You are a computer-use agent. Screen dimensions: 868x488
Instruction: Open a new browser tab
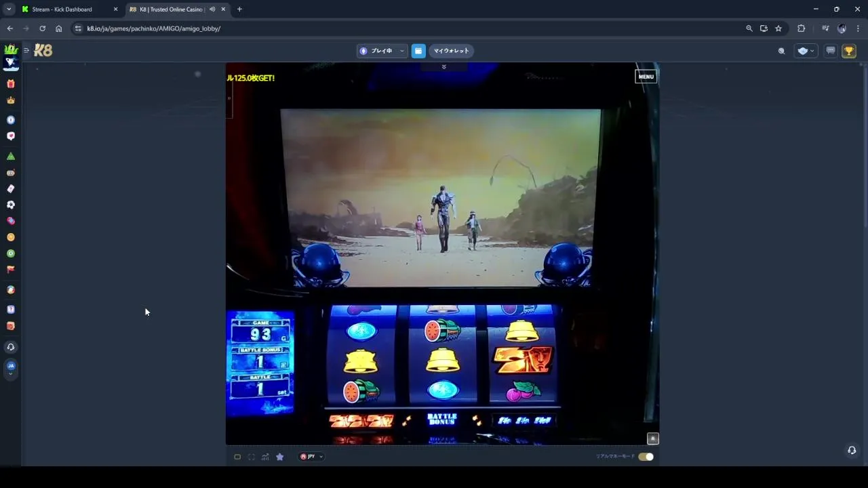(239, 9)
